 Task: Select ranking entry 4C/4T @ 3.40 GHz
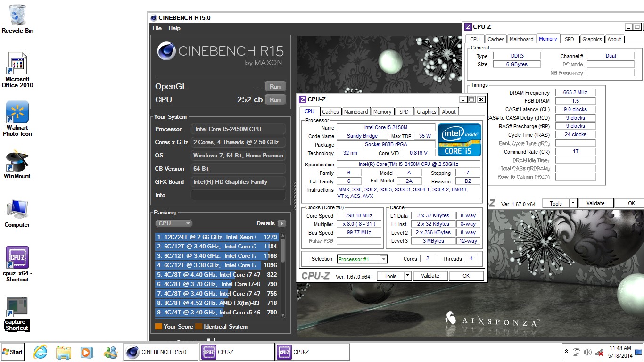point(217,312)
